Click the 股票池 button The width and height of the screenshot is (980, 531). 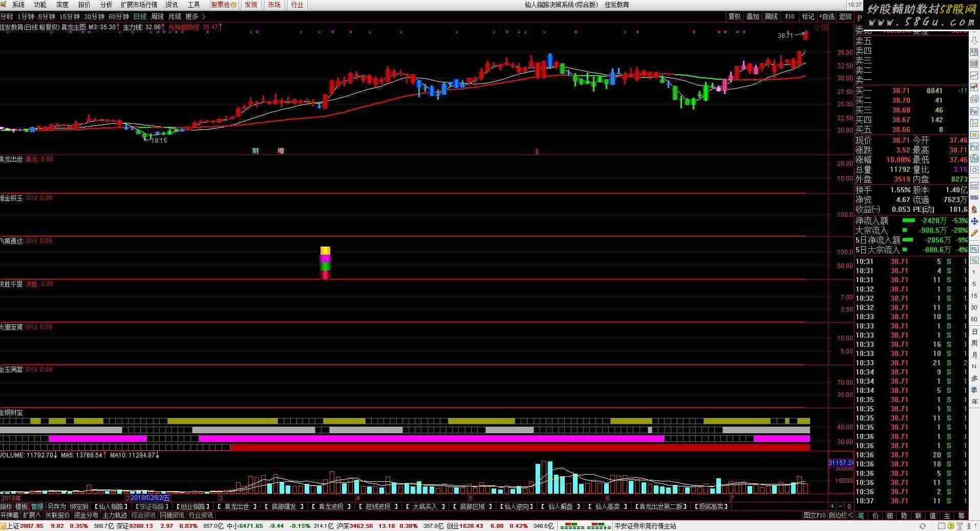pyautogui.click(x=224, y=5)
